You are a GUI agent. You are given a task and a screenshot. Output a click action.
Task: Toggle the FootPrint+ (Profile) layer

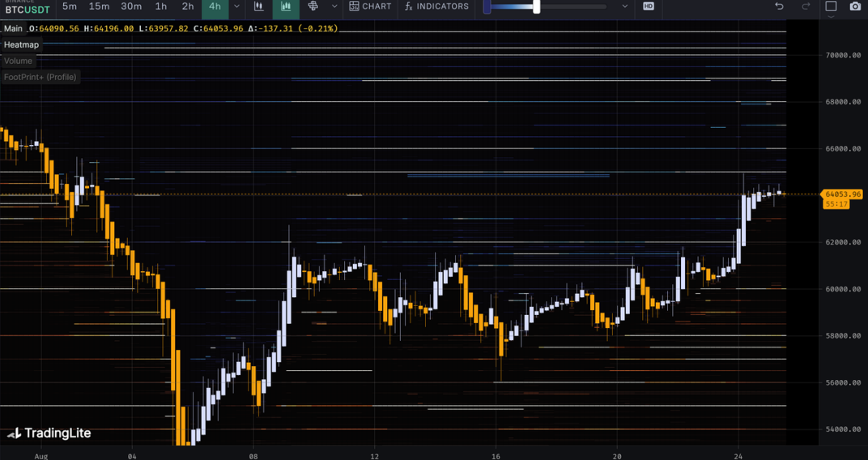(x=40, y=77)
